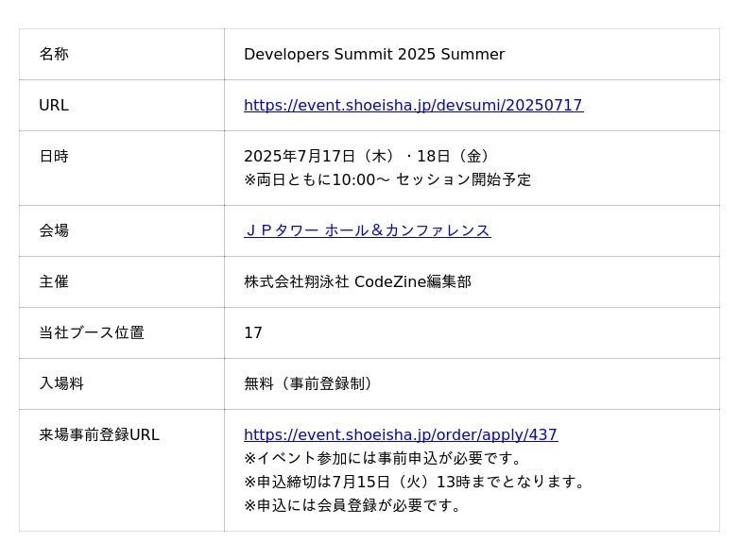
Task: Click the Developers Summit 2025 Summer text
Action: pyautogui.click(x=374, y=55)
